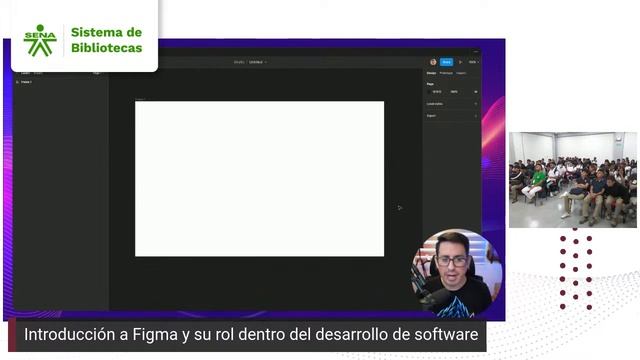The image size is (640, 360).
Task: Open the Assets tab in left panel
Action: coord(38,73)
